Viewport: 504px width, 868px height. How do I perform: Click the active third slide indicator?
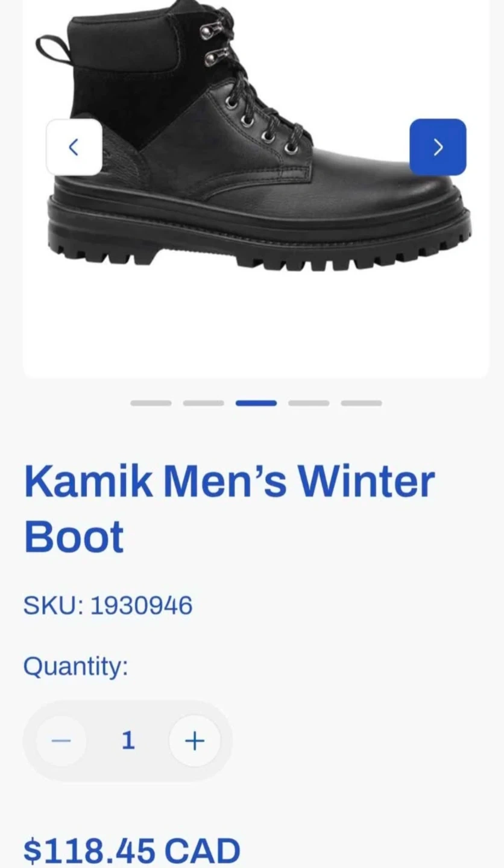pos(256,403)
